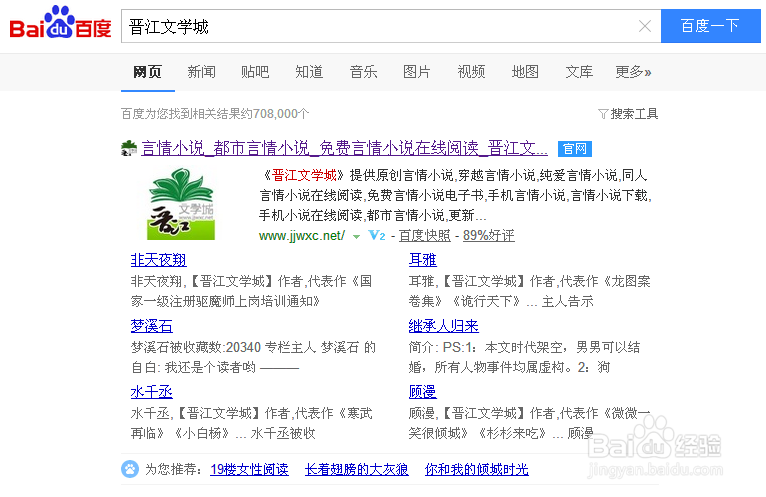
Task: Open the 非天夜翔 sublink
Action: [x=158, y=260]
